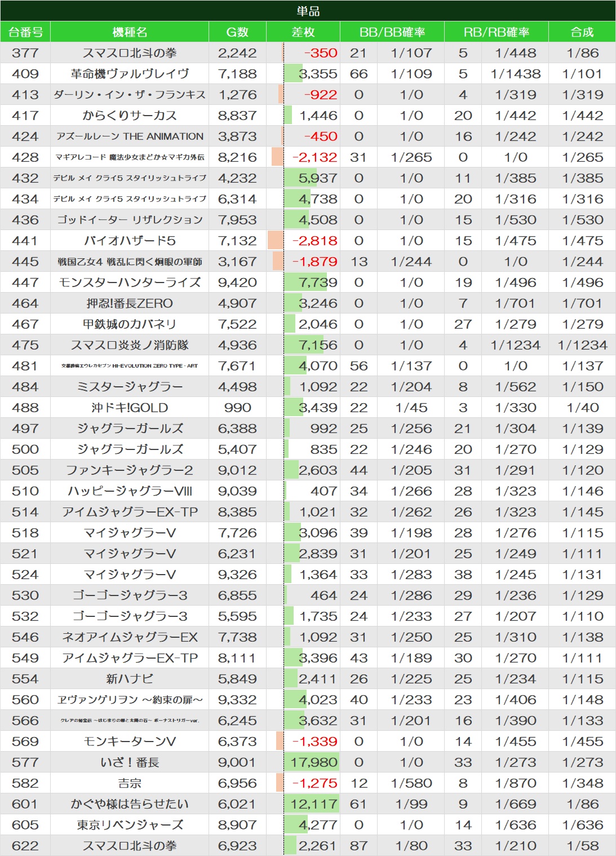Select 吉宗 machine name

pyautogui.click(x=130, y=783)
